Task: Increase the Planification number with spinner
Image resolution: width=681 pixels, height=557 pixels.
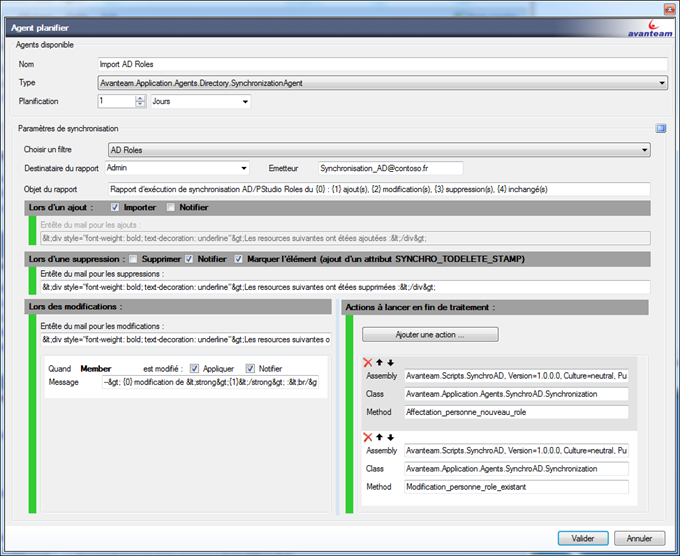Action: (140, 98)
